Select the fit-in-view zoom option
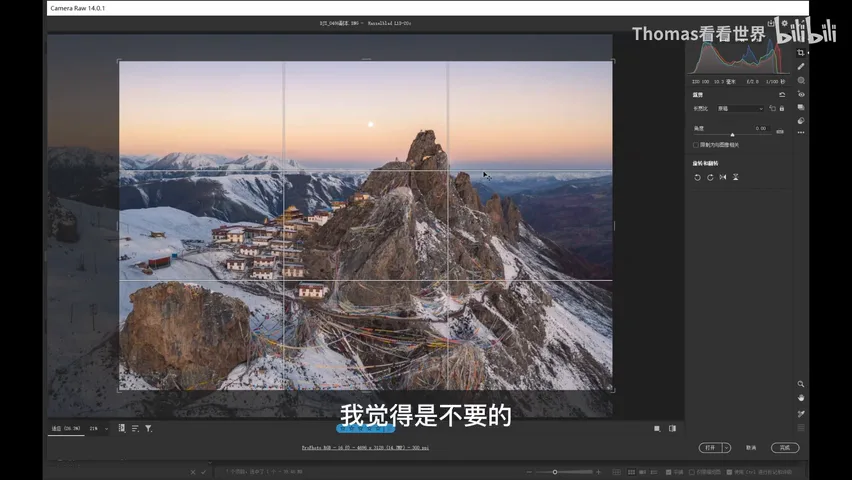The image size is (852, 480). click(x=66, y=428)
